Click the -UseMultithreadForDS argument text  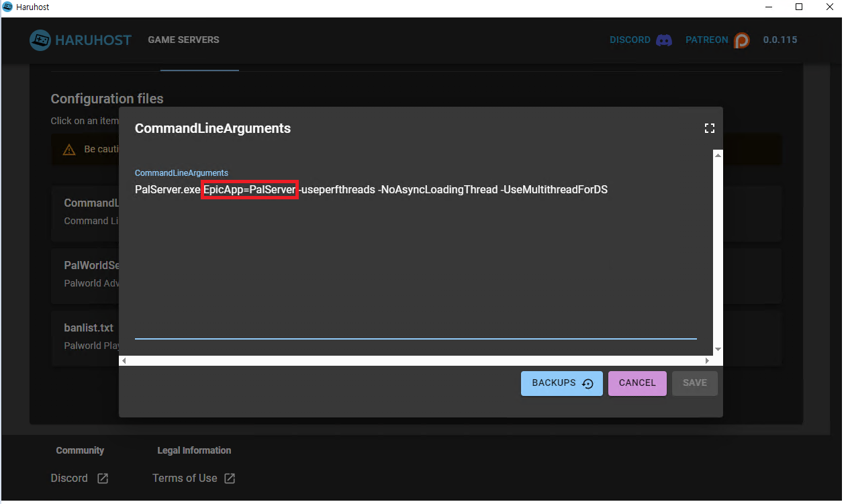(x=554, y=190)
